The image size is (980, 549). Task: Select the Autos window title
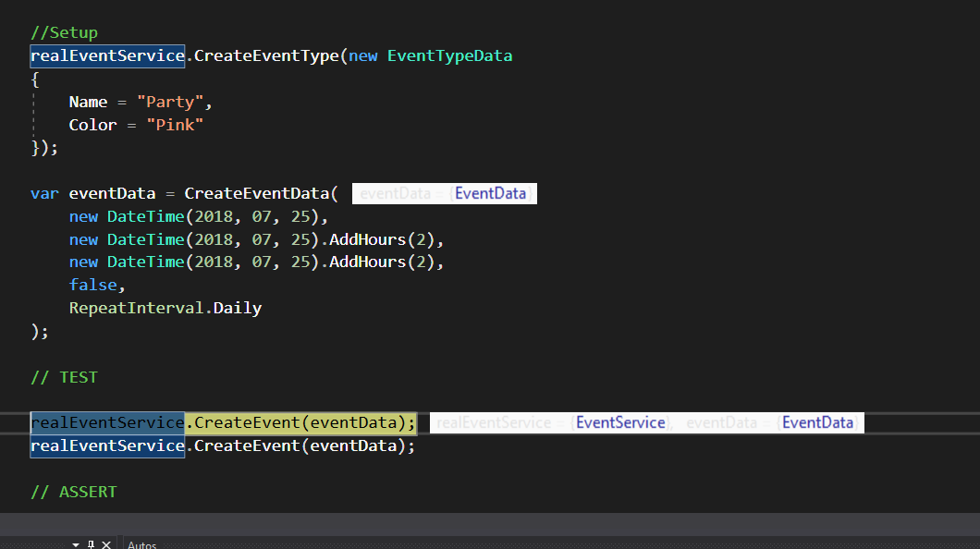coord(141,544)
